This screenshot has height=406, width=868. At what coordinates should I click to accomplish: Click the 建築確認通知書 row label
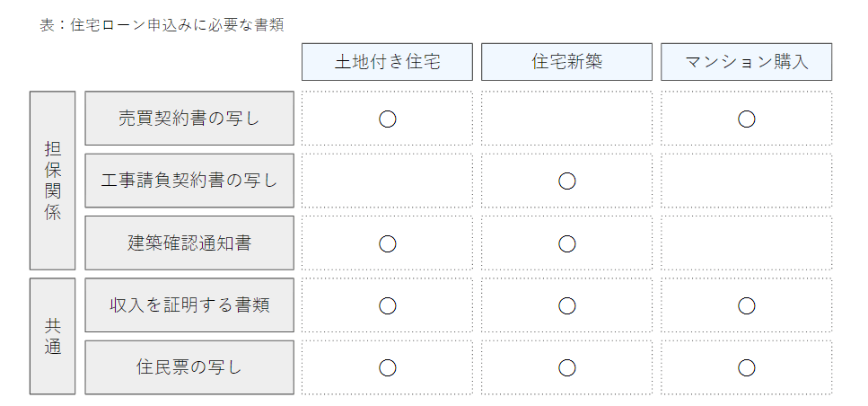point(189,243)
